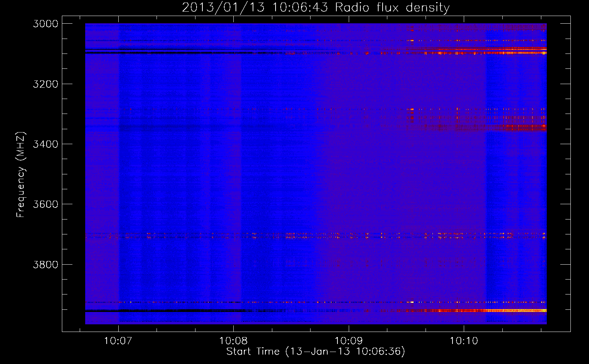Screen dimensions: 589x364
Task: Click the 10:08 time tick label
Action: (233, 341)
